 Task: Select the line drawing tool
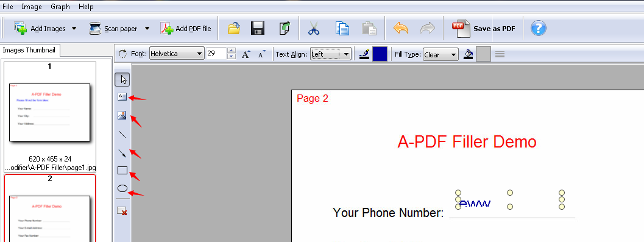(122, 134)
